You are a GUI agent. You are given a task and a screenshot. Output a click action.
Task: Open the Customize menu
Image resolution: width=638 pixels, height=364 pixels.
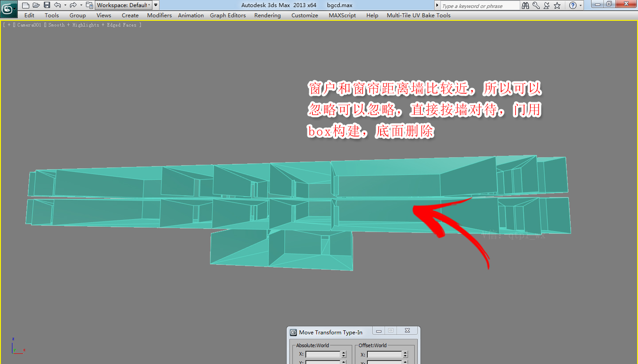tap(305, 15)
